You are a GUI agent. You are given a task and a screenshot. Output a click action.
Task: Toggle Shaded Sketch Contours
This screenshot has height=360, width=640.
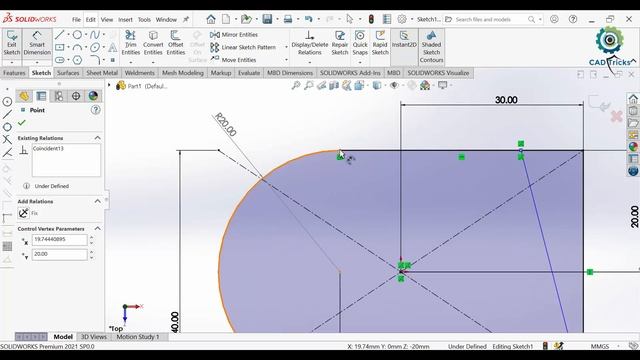[431, 47]
